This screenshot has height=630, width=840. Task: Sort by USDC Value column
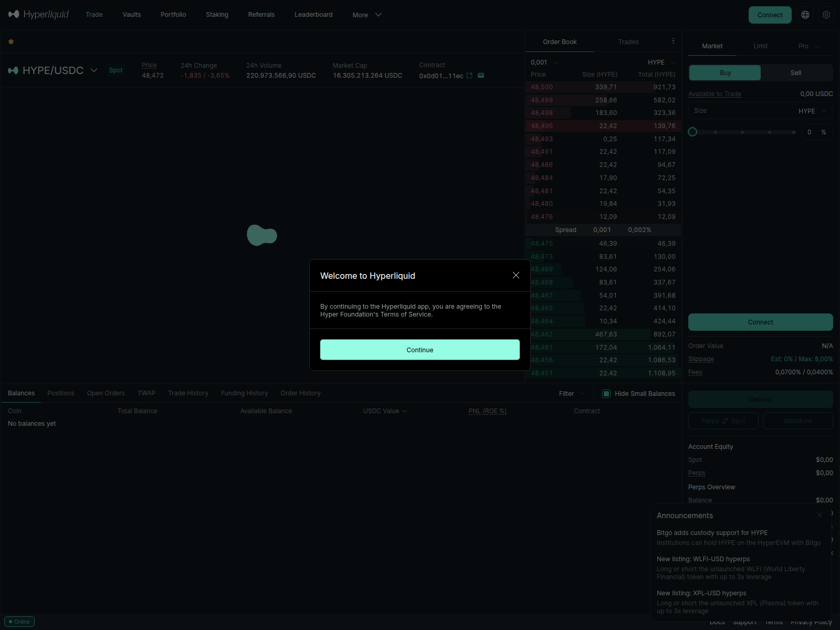coord(385,411)
